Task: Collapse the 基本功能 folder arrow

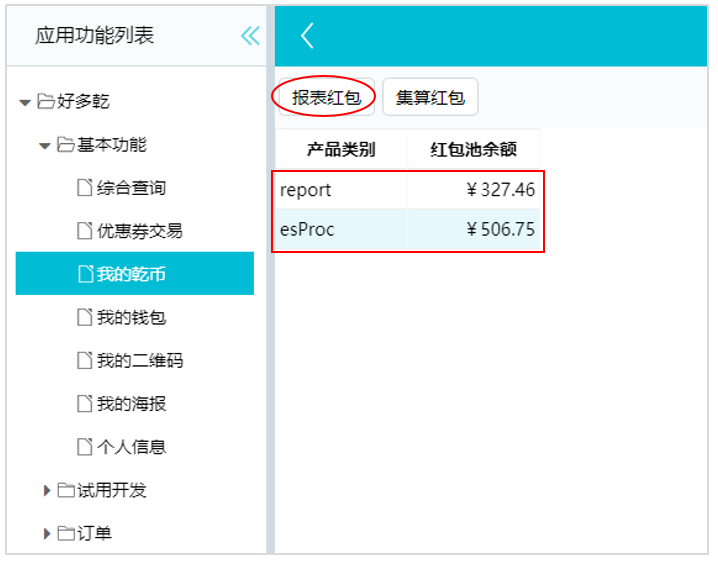Action: [44, 146]
